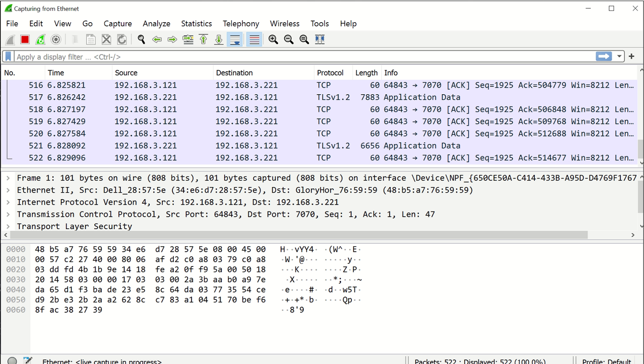Sort packets by the Time column
The image size is (644, 364).
[x=79, y=73]
